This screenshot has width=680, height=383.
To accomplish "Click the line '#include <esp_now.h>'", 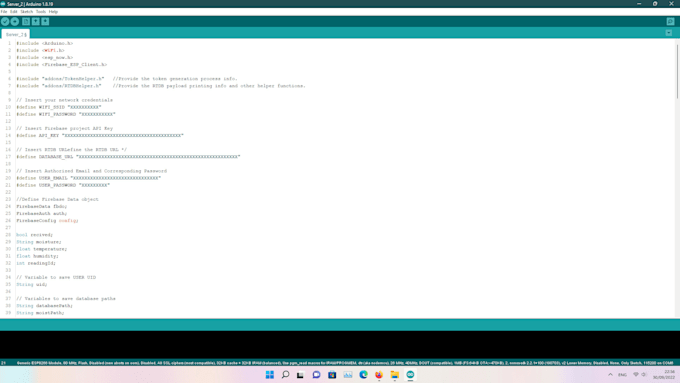I will click(45, 57).
